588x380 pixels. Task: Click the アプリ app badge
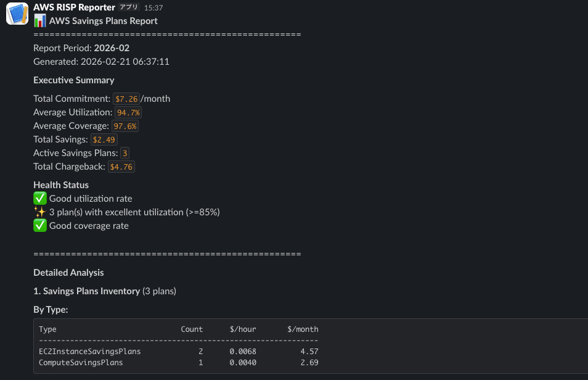128,7
